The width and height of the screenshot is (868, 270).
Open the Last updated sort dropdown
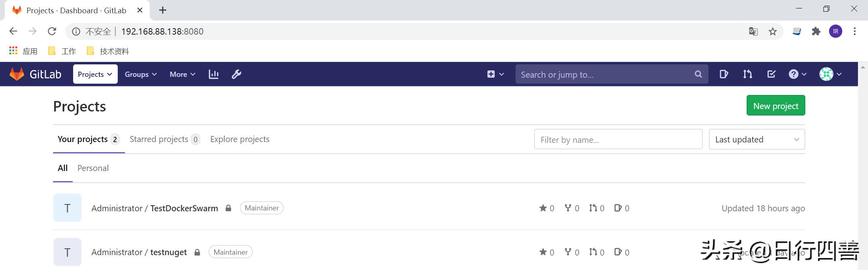point(757,140)
